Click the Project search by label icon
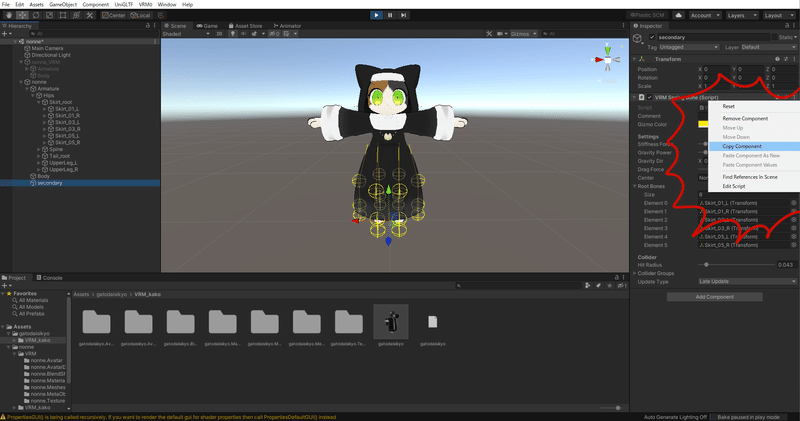The width and height of the screenshot is (800, 421). 598,286
